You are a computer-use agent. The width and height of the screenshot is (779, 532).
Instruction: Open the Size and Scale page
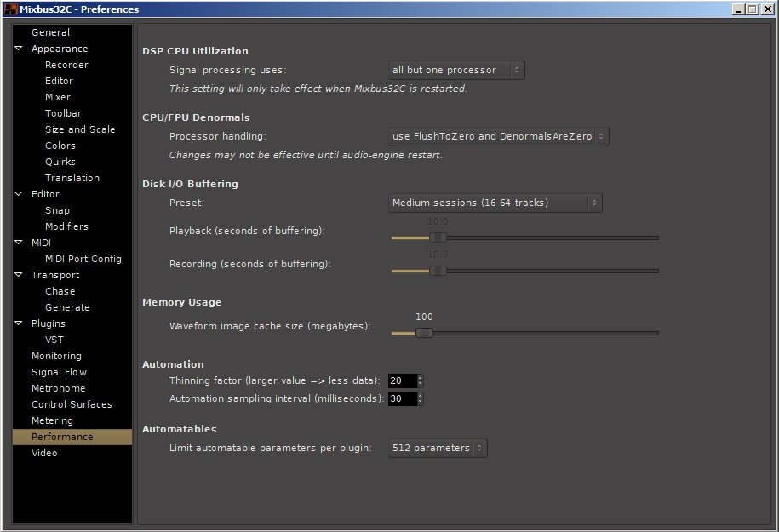pos(80,129)
